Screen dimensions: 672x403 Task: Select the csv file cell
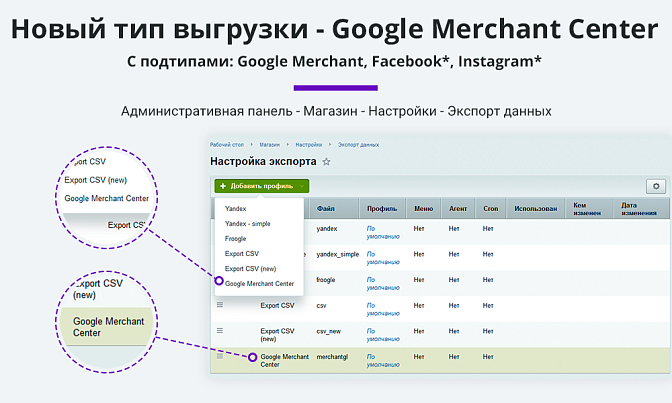[x=321, y=306]
